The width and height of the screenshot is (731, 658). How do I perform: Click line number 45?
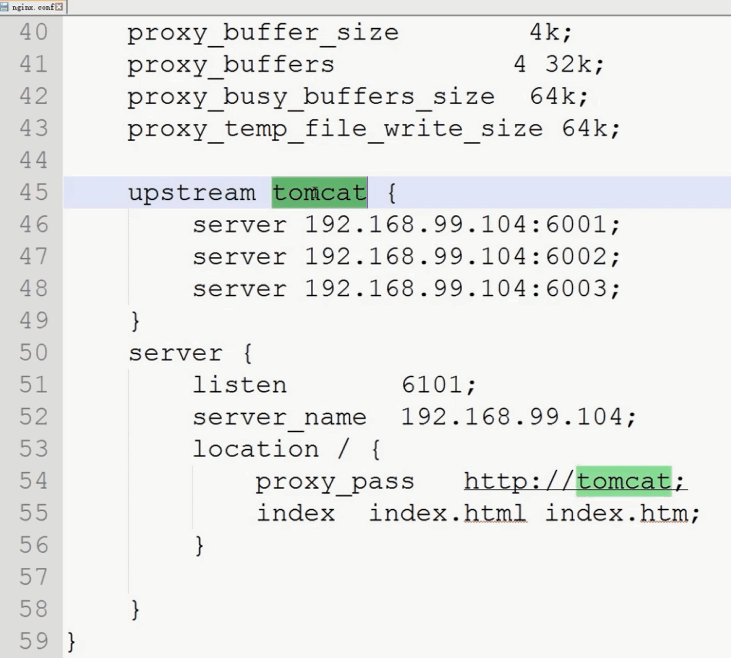(x=34, y=193)
